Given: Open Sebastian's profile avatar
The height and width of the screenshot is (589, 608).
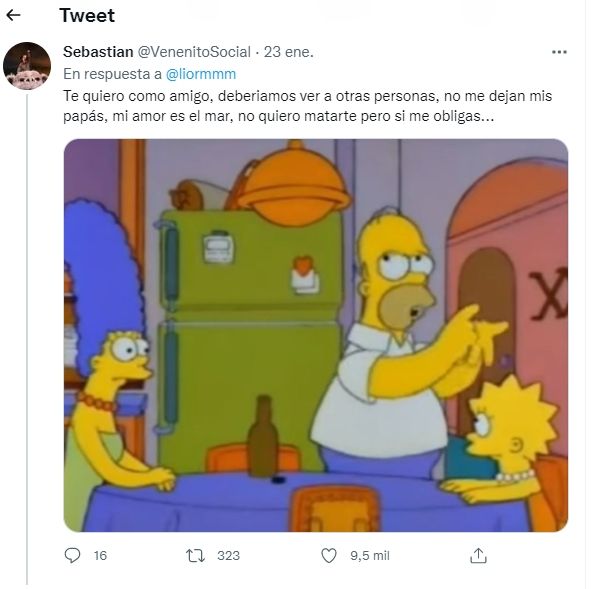Looking at the screenshot, I should point(27,66).
